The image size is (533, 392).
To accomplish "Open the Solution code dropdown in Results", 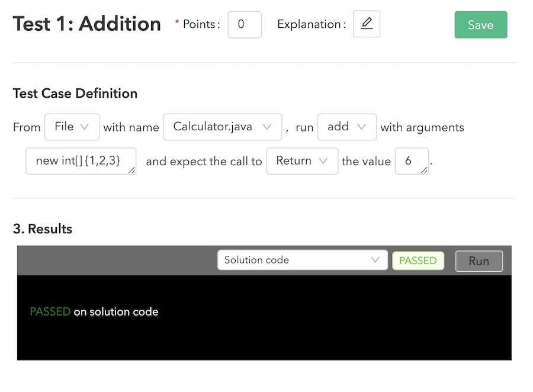I will pos(302,260).
